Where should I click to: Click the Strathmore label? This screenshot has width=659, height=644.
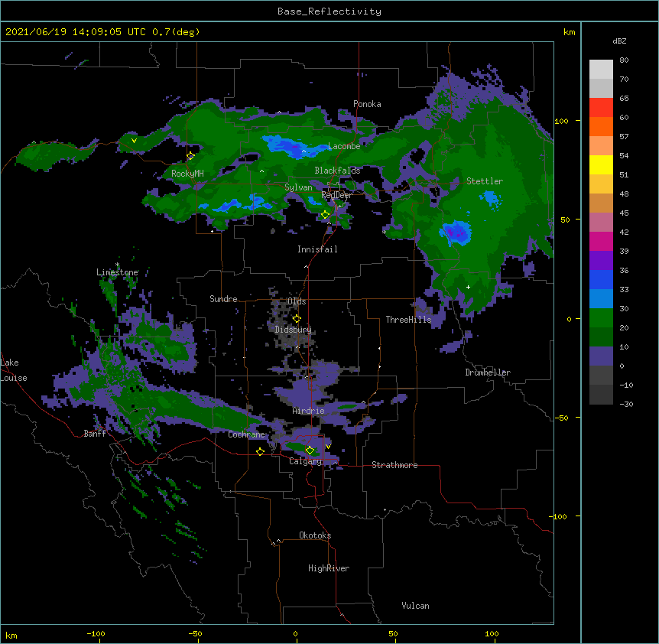tap(394, 465)
